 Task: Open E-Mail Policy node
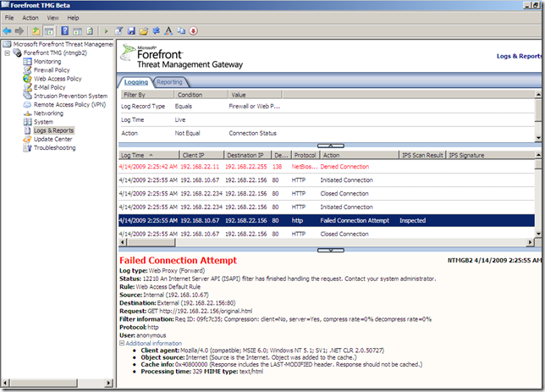pyautogui.click(x=49, y=88)
